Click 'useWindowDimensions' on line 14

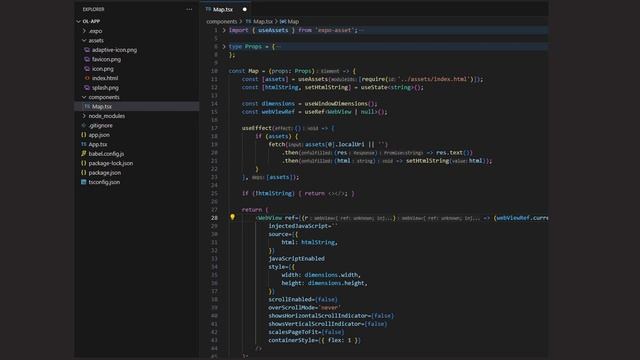337,104
